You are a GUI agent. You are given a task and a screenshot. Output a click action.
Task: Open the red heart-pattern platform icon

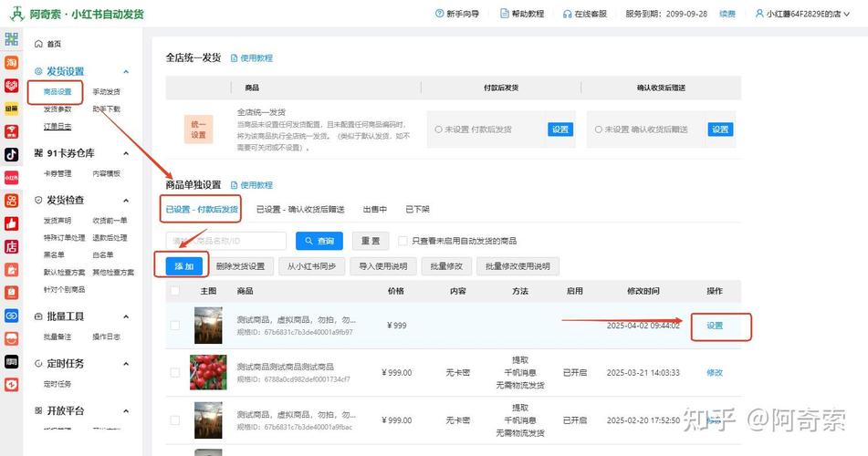click(12, 85)
